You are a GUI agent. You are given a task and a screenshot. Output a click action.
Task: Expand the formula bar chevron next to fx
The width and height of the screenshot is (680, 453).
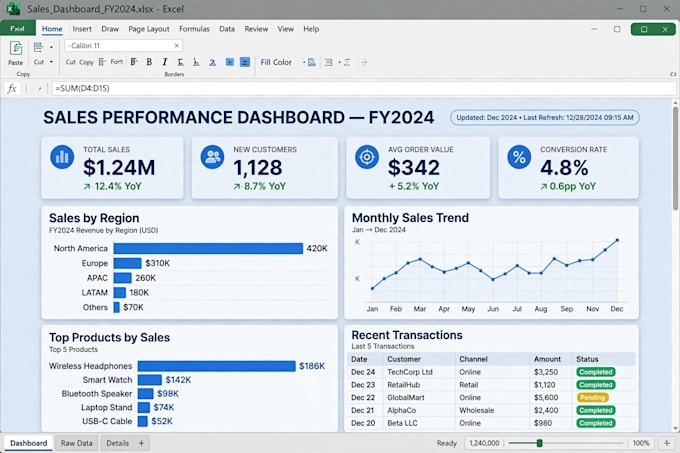[x=39, y=88]
